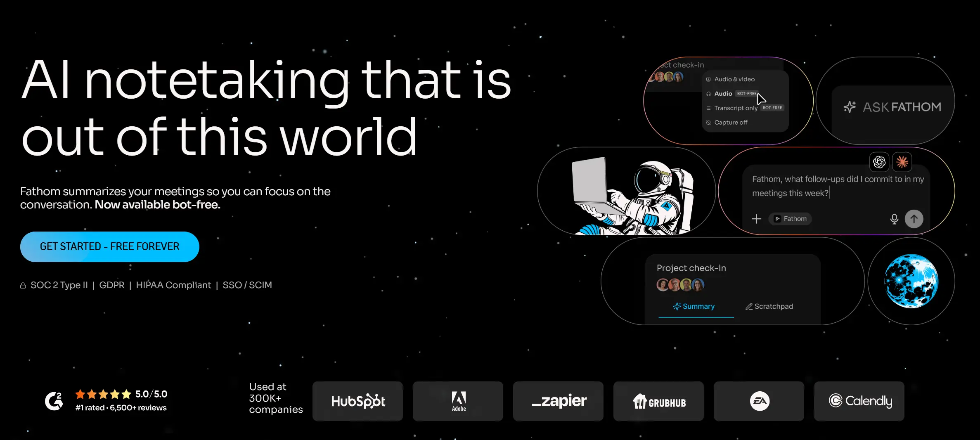The height and width of the screenshot is (440, 980).
Task: Click the SSO / SCIM text
Action: [x=247, y=285]
